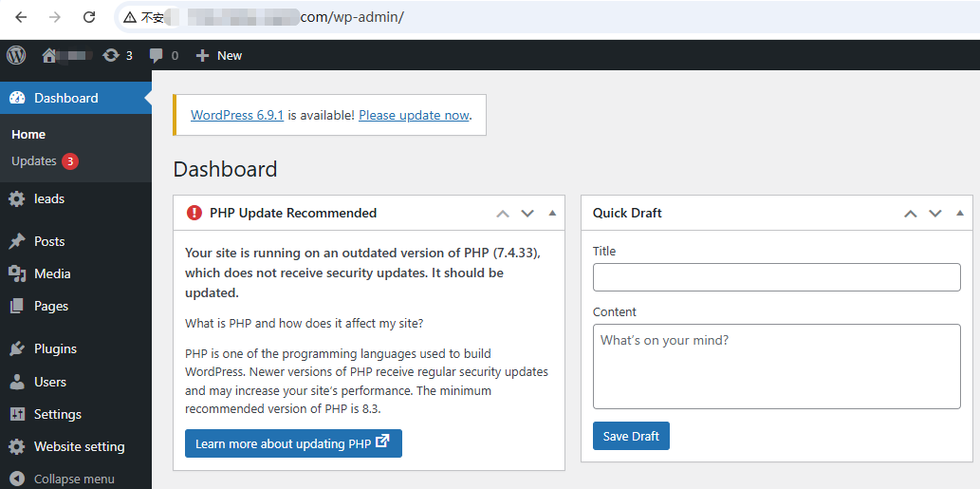Open the New content menu label
The height and width of the screenshot is (489, 980).
(230, 56)
